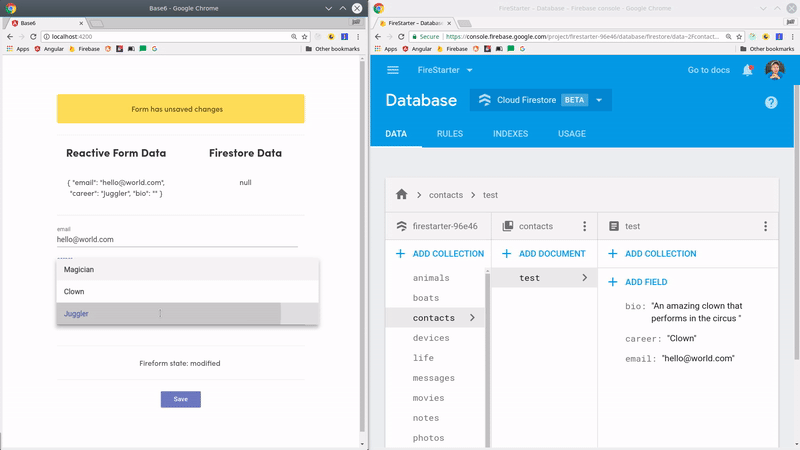Click the Save button
This screenshot has width=800, height=450.
pos(181,399)
